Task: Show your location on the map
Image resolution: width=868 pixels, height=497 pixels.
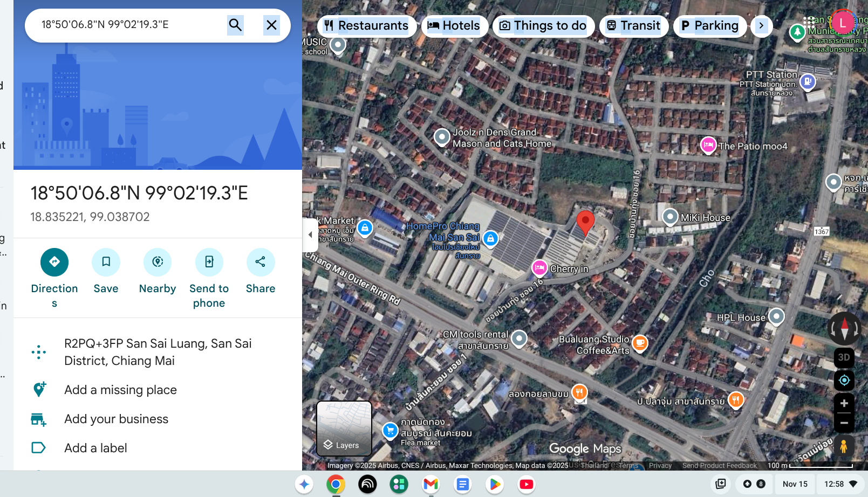Action: click(844, 380)
